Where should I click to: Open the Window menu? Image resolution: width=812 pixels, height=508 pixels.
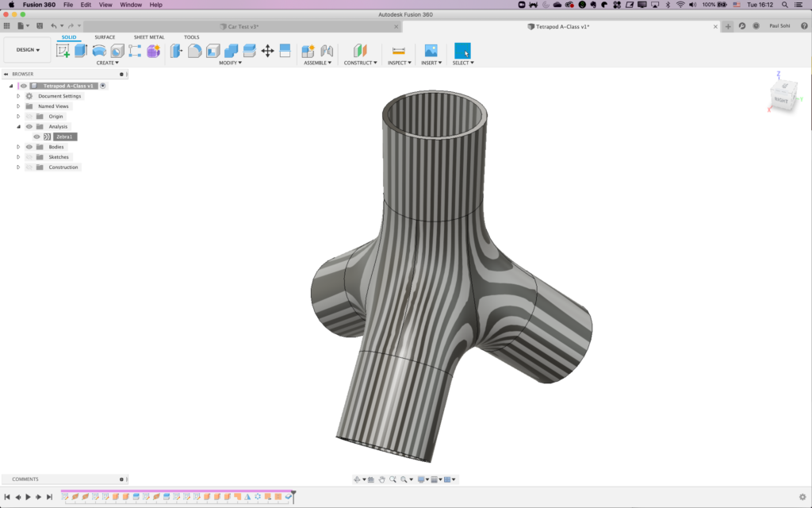pyautogui.click(x=131, y=5)
